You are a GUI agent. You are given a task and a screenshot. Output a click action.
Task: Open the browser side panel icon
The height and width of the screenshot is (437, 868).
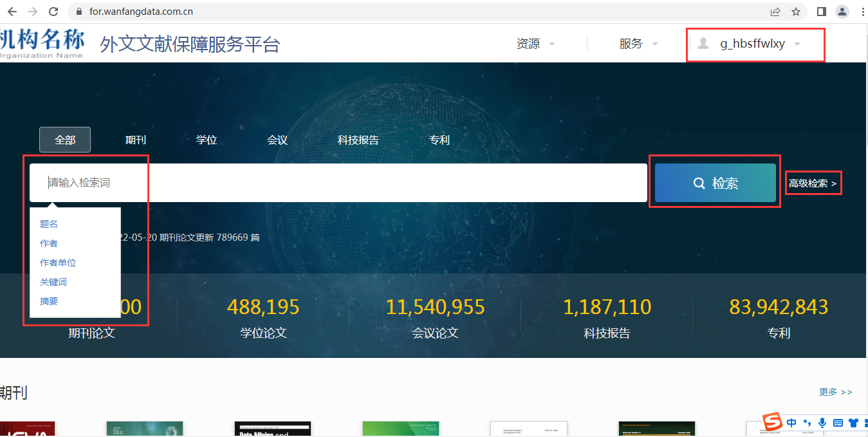[821, 12]
